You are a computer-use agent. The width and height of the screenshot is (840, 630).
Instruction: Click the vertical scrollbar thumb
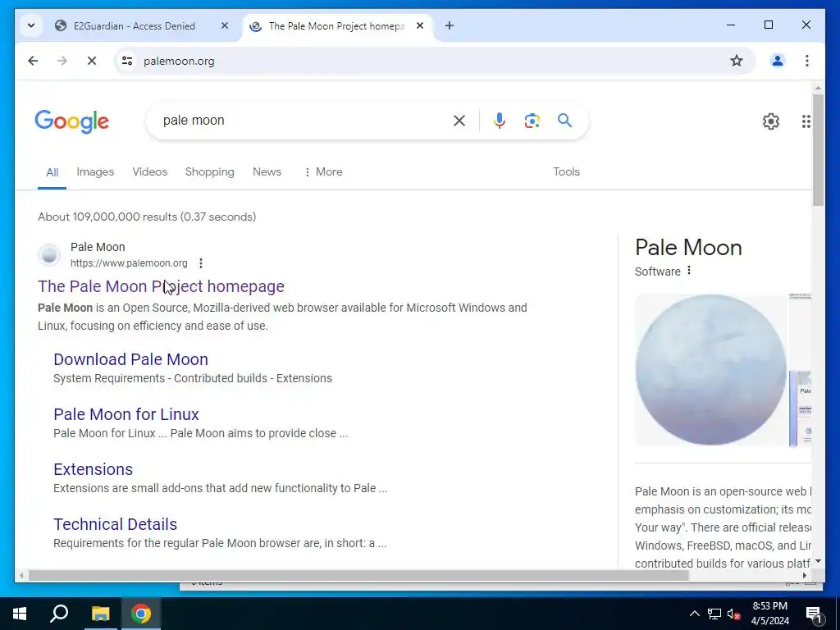(818, 150)
